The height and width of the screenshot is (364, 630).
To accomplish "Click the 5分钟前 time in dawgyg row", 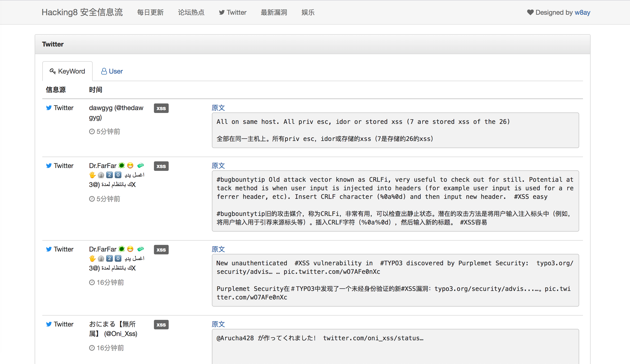I will pyautogui.click(x=108, y=131).
